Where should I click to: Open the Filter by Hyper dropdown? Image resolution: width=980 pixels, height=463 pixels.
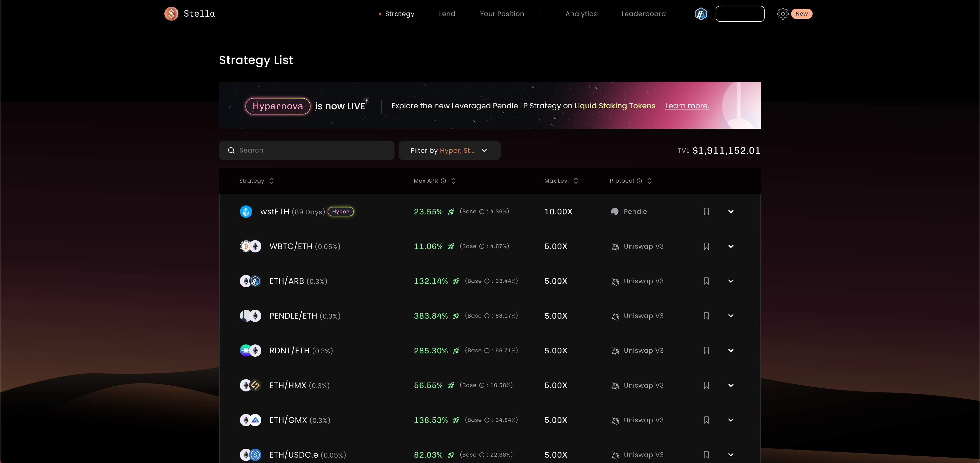click(x=449, y=151)
